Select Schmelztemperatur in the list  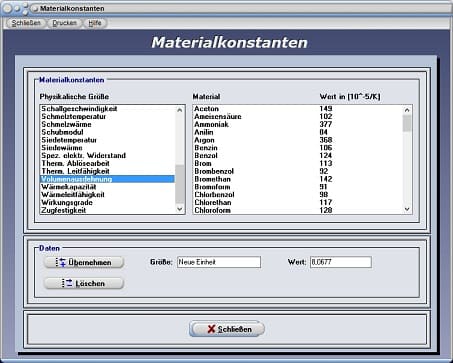(107, 116)
